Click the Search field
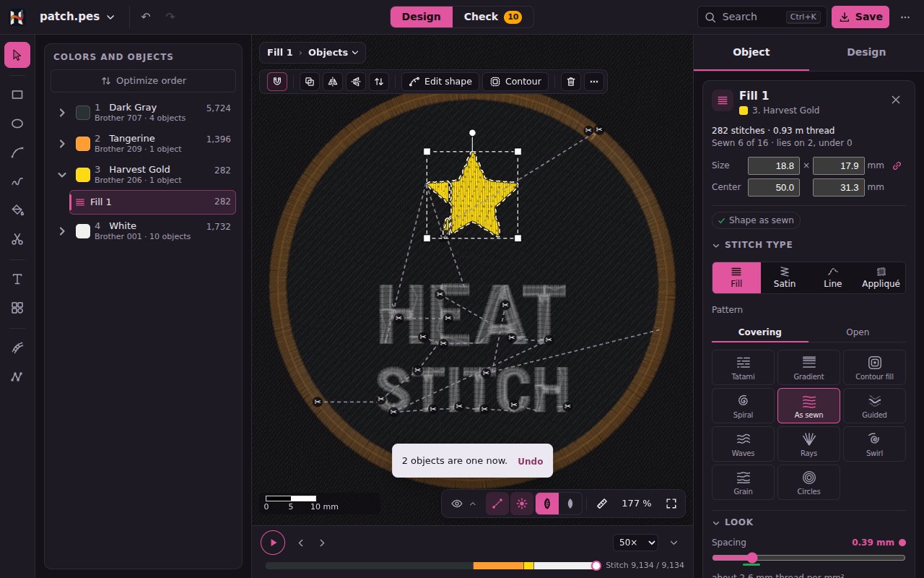 [762, 17]
